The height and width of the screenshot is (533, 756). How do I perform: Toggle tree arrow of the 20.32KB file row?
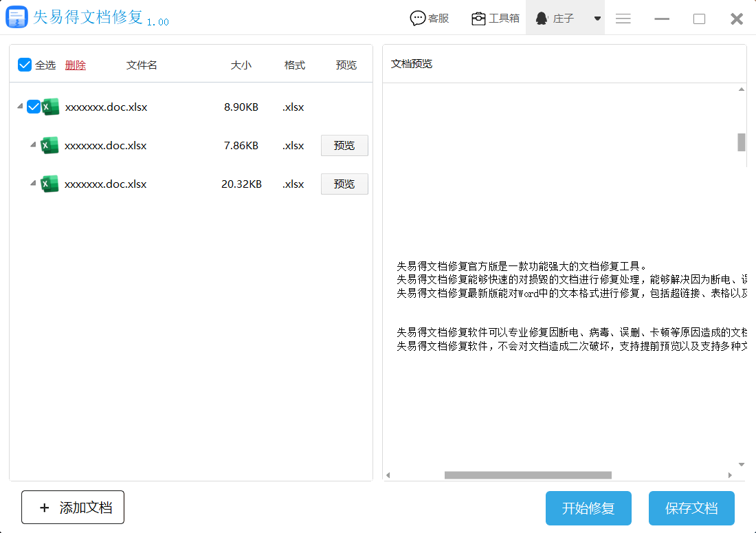32,184
